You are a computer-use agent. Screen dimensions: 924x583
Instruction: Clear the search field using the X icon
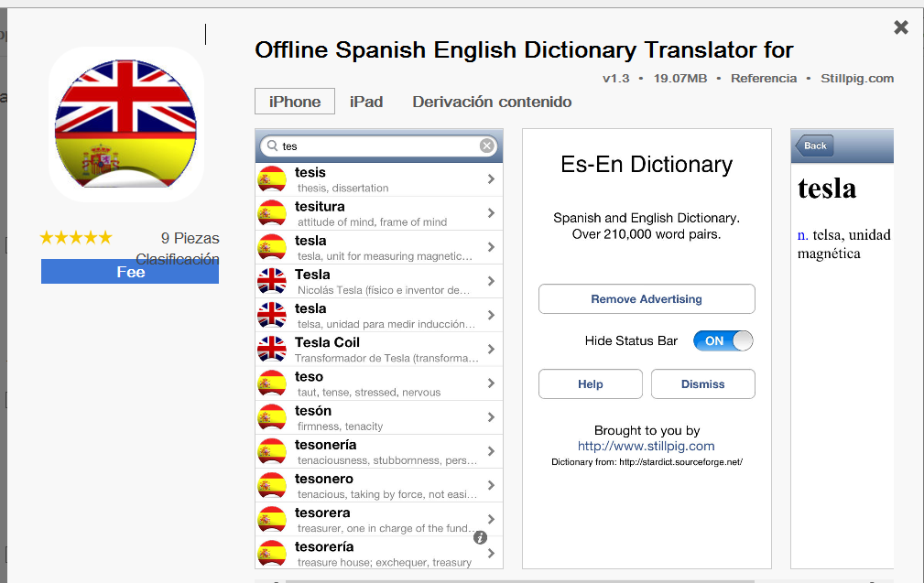point(485,145)
